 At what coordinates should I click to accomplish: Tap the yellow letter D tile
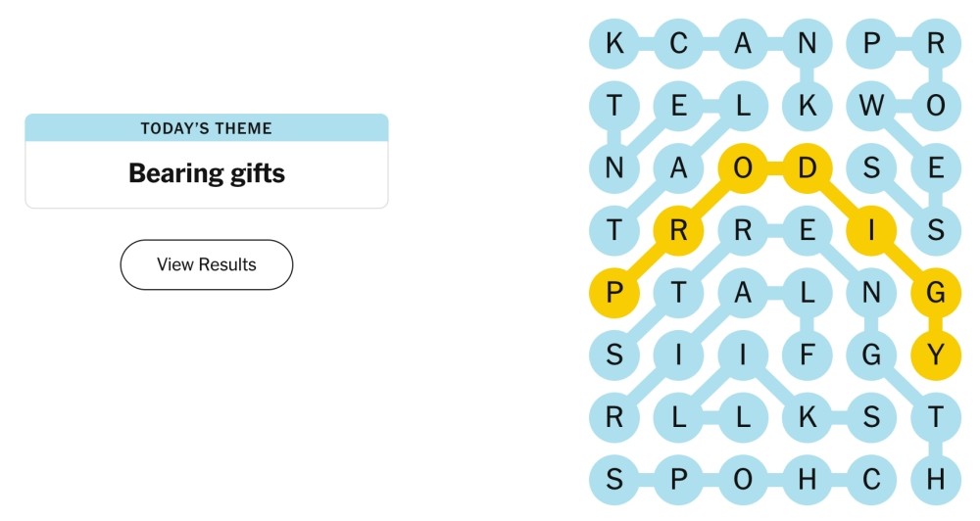pos(807,168)
